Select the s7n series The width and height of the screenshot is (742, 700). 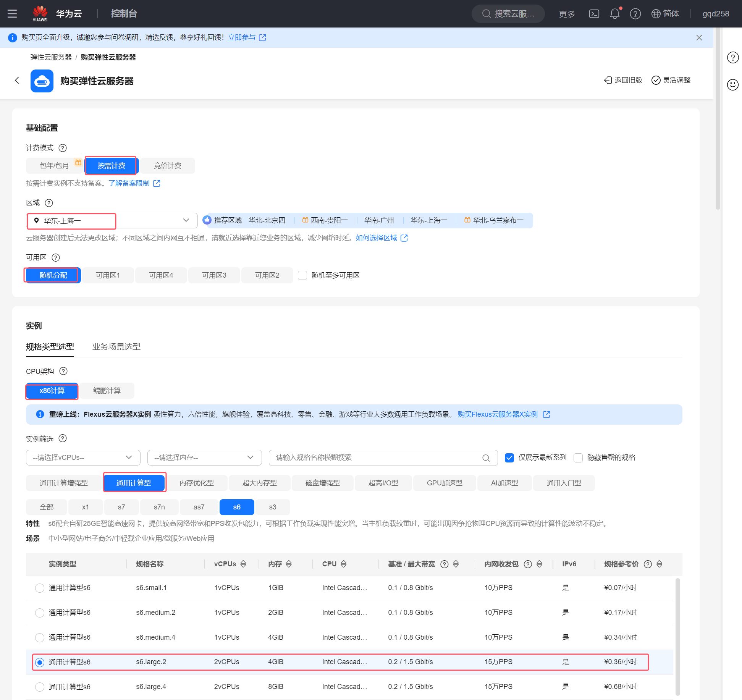click(159, 507)
